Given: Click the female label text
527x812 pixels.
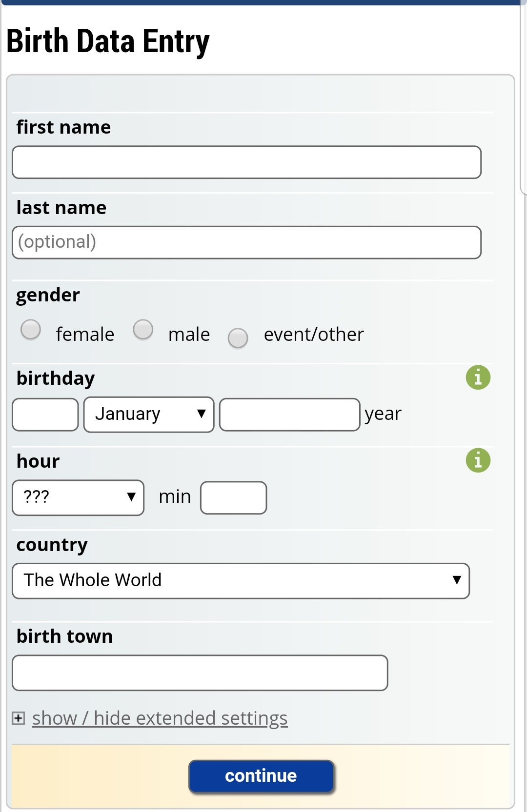Looking at the screenshot, I should pos(85,335).
